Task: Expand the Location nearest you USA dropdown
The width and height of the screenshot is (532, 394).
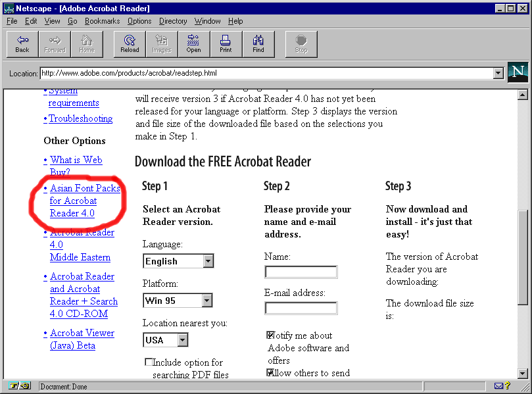Action: pyautogui.click(x=182, y=340)
